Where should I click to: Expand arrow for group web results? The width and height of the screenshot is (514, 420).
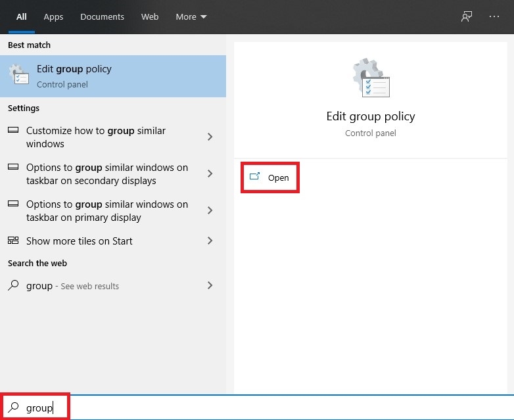pyautogui.click(x=210, y=285)
